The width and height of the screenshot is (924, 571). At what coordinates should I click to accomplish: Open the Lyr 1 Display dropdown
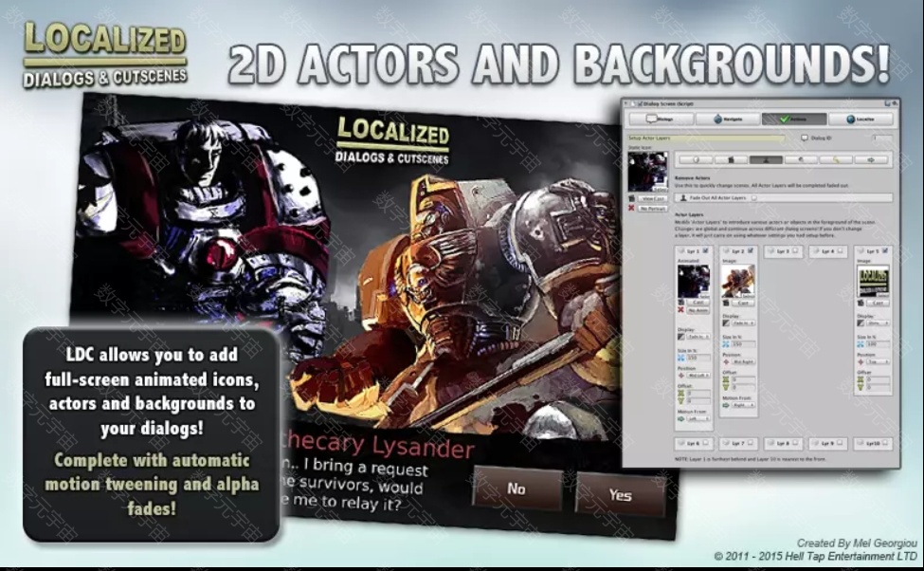click(698, 337)
